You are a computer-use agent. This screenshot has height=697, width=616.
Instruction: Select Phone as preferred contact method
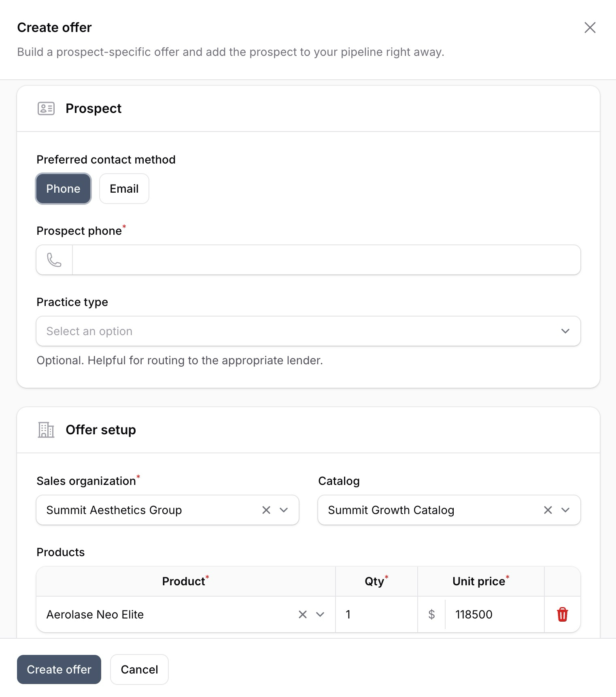coord(63,189)
